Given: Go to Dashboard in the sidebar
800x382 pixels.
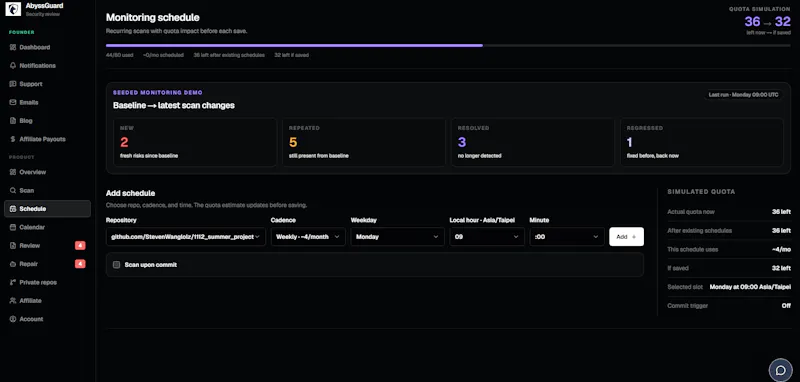Looking at the screenshot, I should 47,47.
